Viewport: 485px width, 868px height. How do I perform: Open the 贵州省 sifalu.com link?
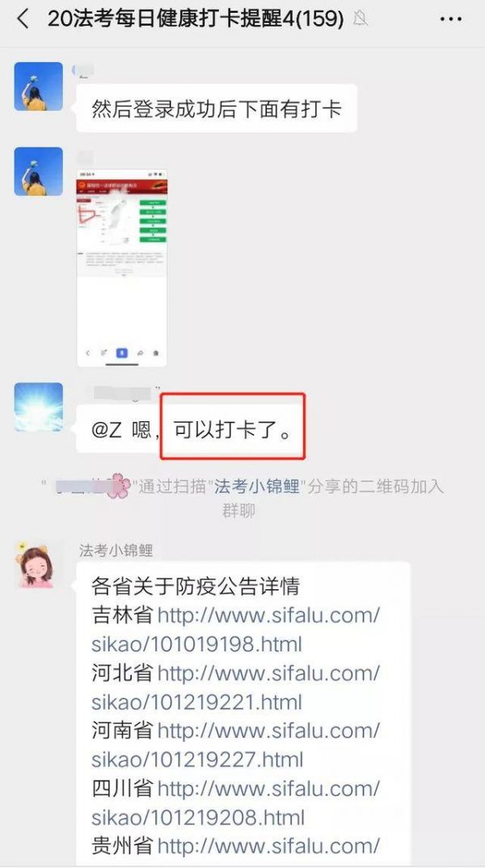(x=269, y=846)
